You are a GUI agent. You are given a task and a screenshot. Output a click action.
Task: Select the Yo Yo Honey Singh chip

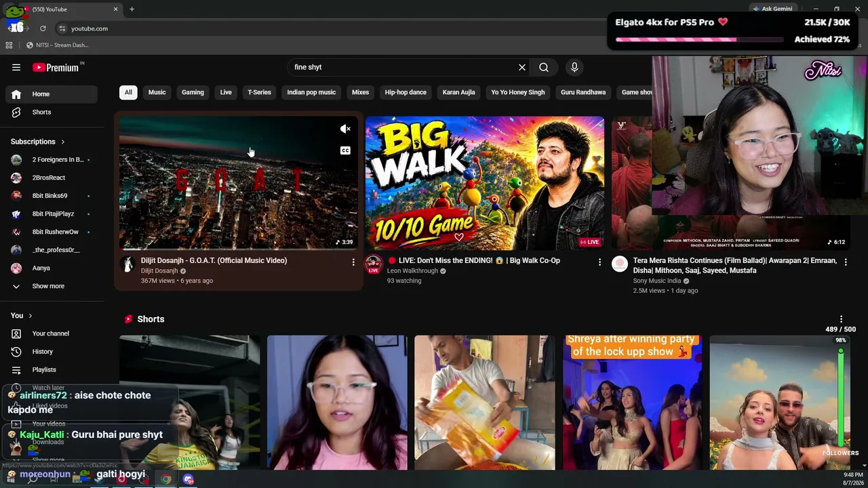coord(518,92)
